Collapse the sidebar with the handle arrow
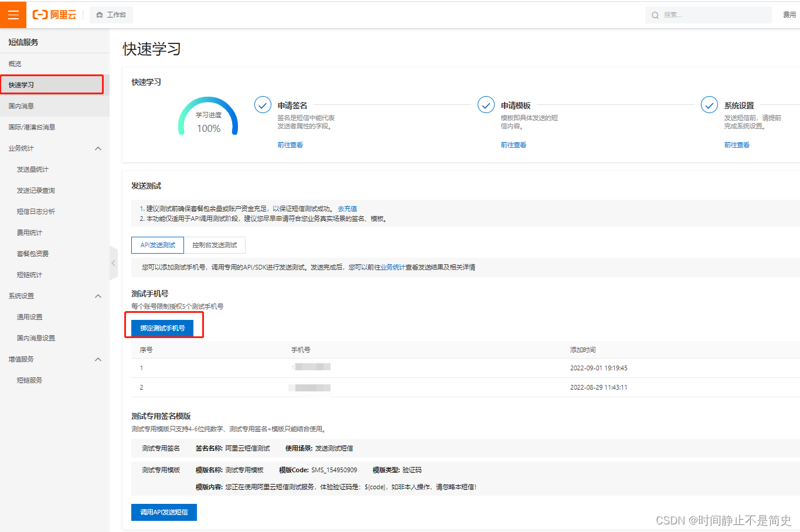 pos(114,263)
